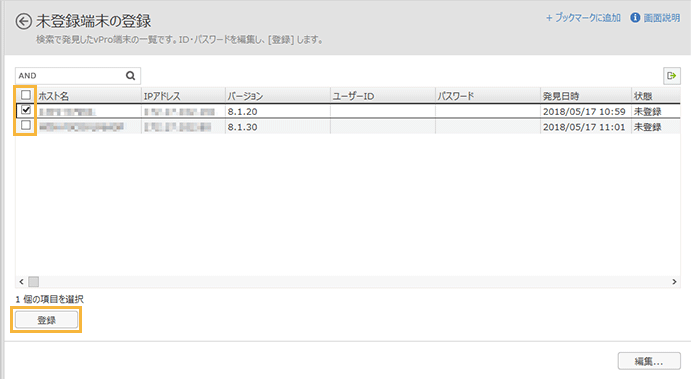Click the password cell of 8.1.30 row
691x379 pixels.
[488, 127]
